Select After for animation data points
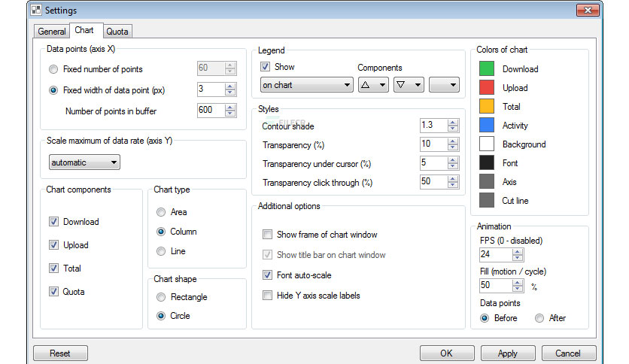This screenshot has width=629, height=364. [539, 318]
